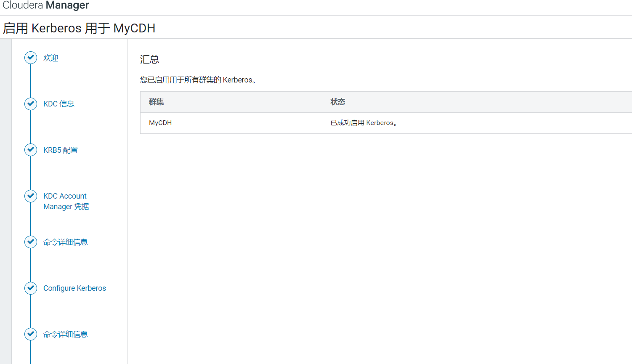The height and width of the screenshot is (364, 632).
Task: Open 命令详细信息 step listed after Configure Kerberos
Action: [66, 335]
